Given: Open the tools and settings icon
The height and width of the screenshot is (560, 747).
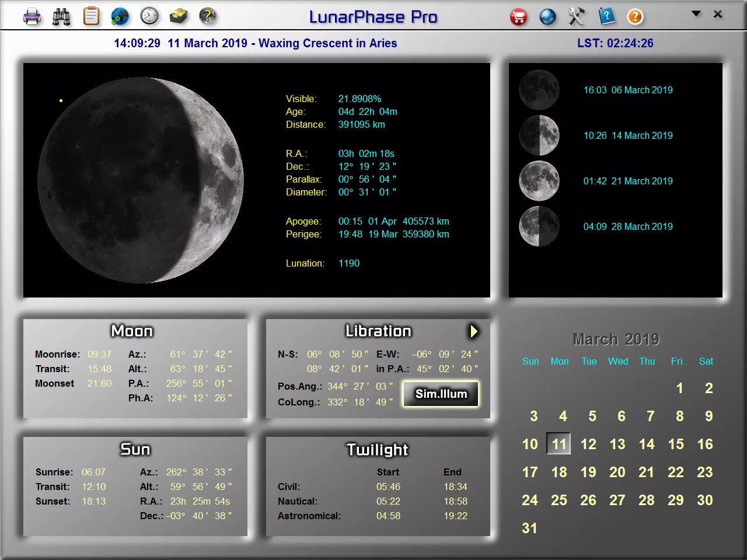Looking at the screenshot, I should 577,16.
